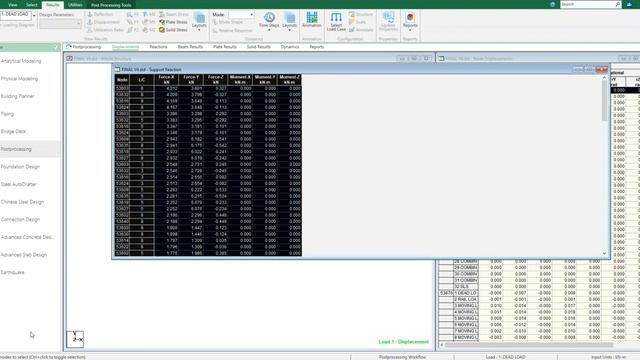The height and width of the screenshot is (360, 640).
Task: Click the Relative Response tool
Action: point(231,30)
